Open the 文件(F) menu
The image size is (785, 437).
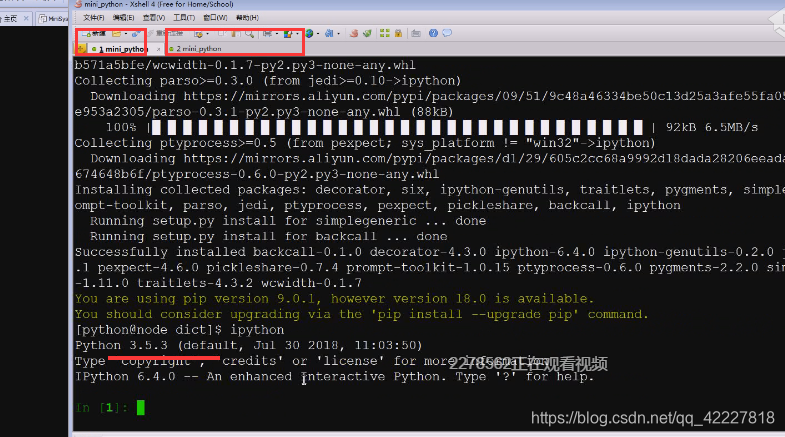coord(94,18)
